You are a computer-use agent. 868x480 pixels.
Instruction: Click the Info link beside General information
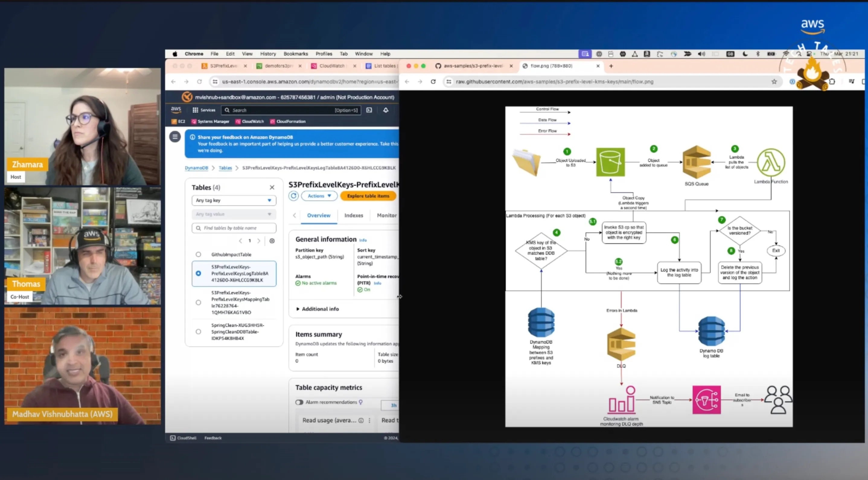click(x=362, y=240)
